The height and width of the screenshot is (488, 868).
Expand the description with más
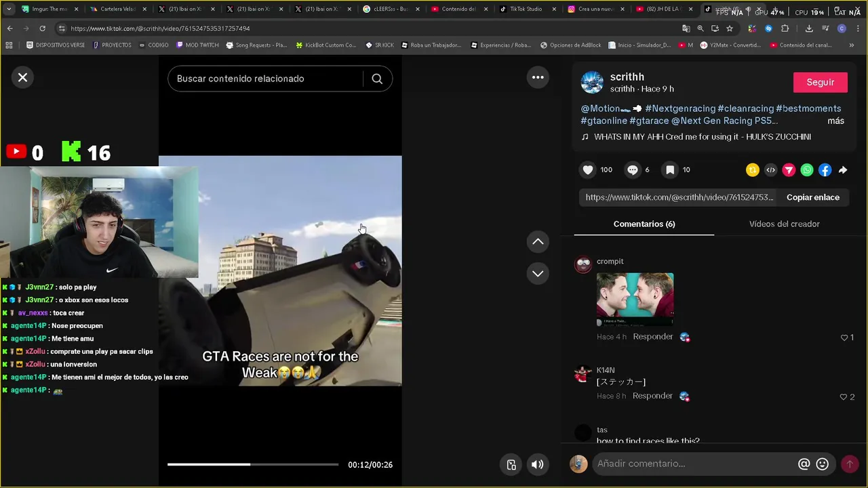(835, 121)
